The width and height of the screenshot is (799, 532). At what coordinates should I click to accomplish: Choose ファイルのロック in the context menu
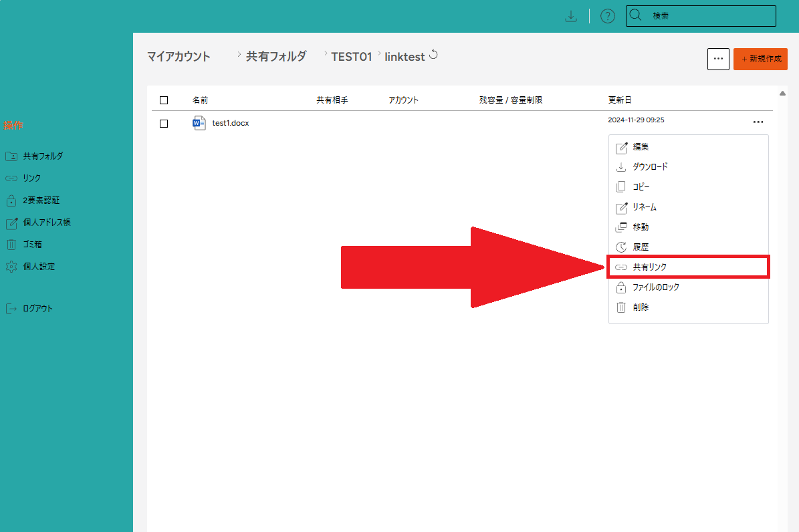pos(655,287)
